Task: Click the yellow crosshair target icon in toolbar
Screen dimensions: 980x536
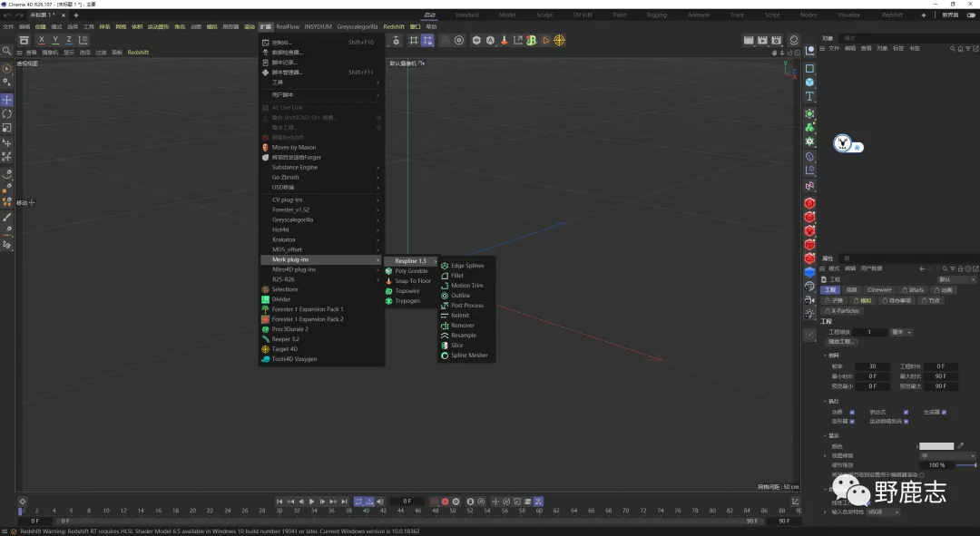Action: tap(559, 40)
